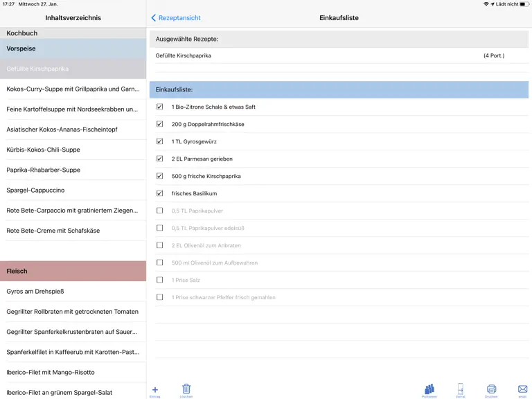This screenshot has height=399, width=532.
Task: Tick the 0,5 TL Paprikapulver edelsüß checkbox
Action: [x=160, y=228]
